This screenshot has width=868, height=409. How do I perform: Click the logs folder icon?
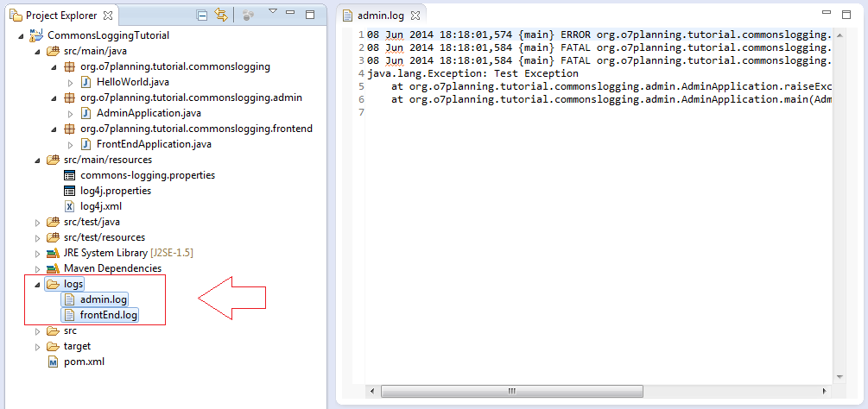click(53, 285)
